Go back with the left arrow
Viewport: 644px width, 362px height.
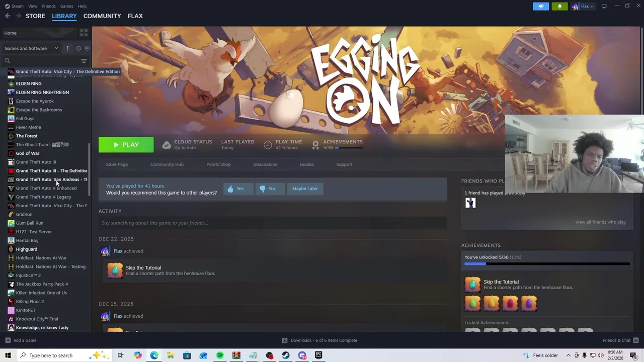point(8,16)
